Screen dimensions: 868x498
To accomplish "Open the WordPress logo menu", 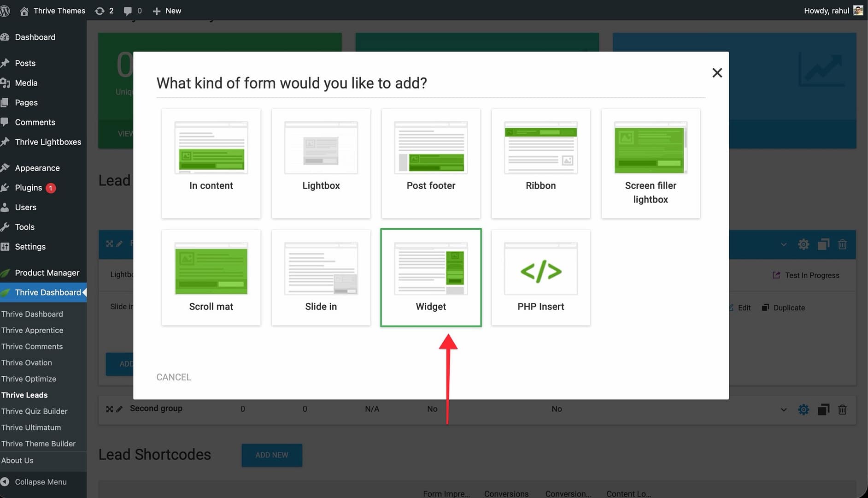I will (x=5, y=11).
